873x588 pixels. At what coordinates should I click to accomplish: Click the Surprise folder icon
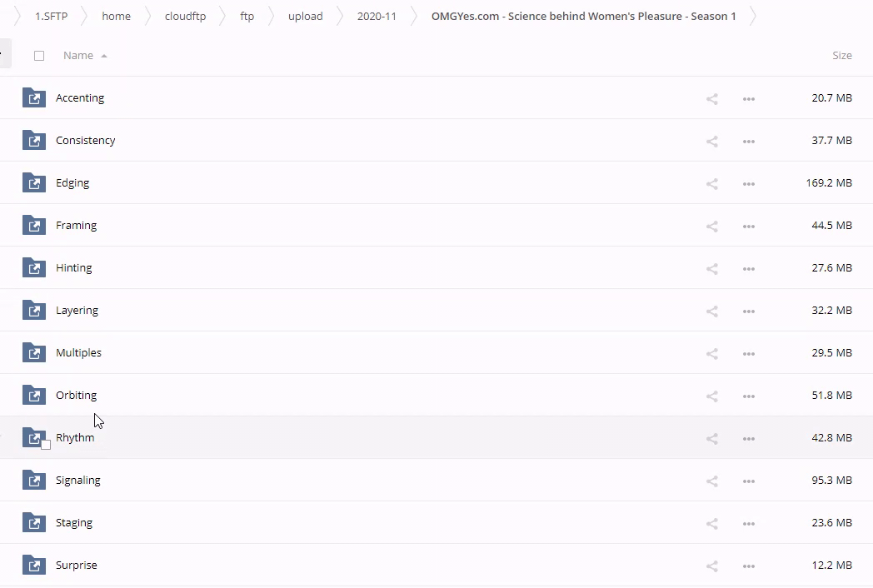(34, 565)
